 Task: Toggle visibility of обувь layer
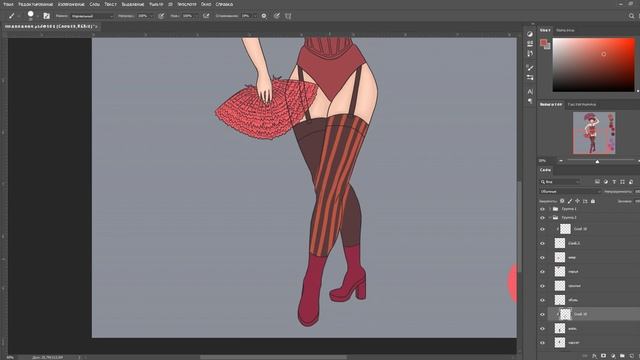point(542,300)
